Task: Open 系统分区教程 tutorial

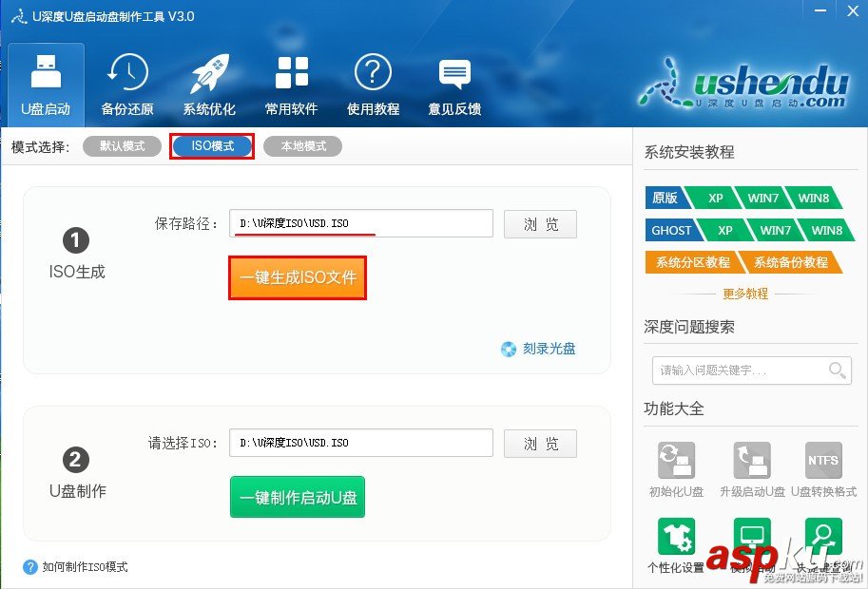Action: click(693, 262)
